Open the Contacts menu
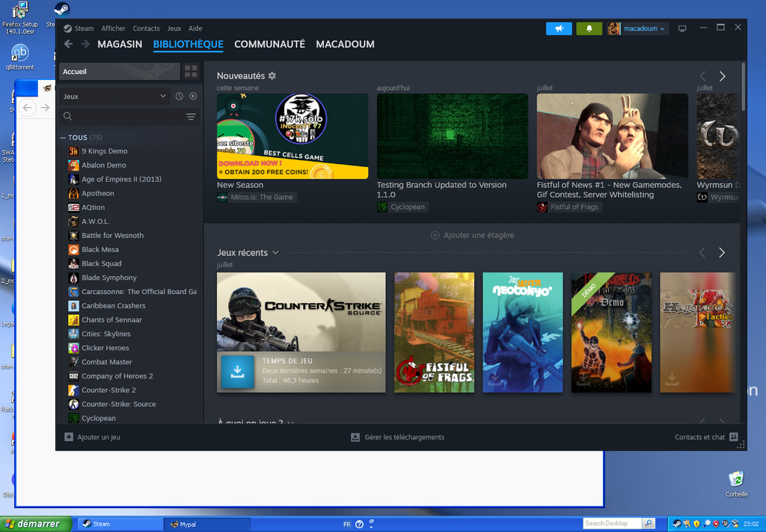 click(x=146, y=28)
